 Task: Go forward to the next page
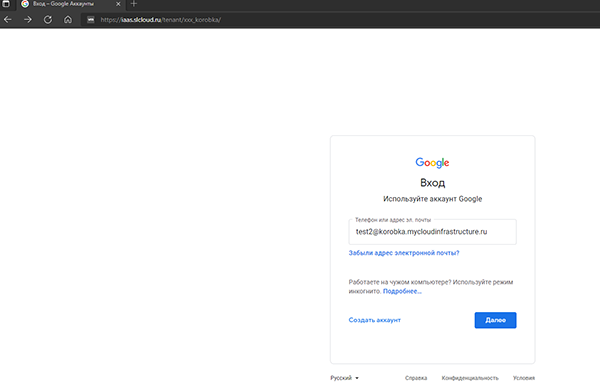click(28, 20)
